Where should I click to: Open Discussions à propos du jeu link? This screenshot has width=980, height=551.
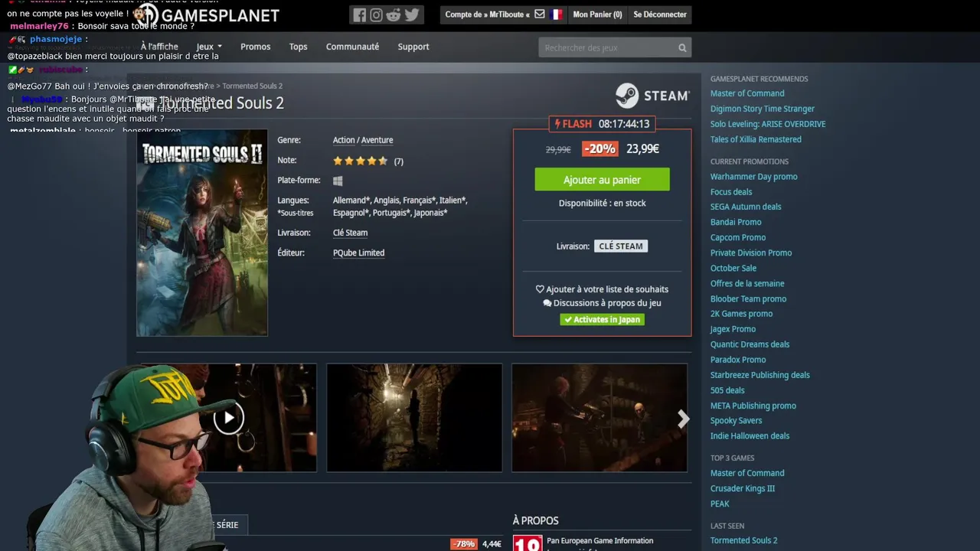coord(602,303)
